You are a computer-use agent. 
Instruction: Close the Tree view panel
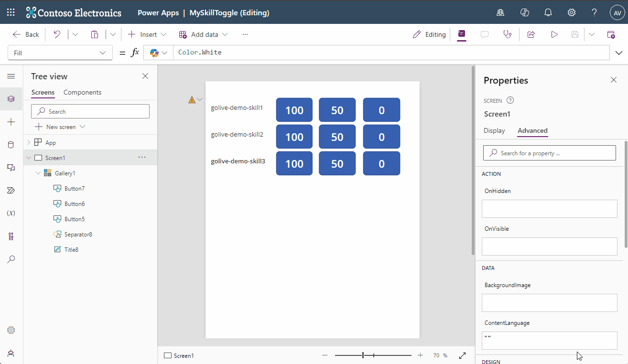coord(145,76)
